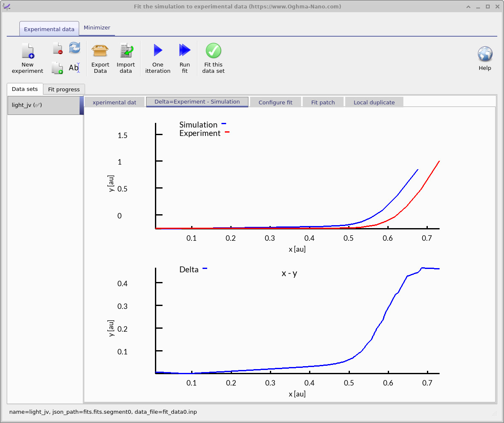This screenshot has width=504, height=423.
Task: Click the refresh experiment icon
Action: pos(75,48)
